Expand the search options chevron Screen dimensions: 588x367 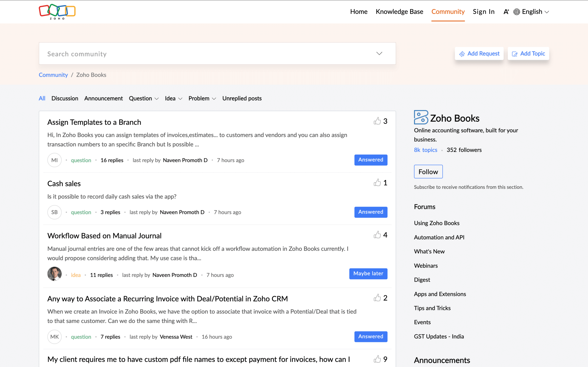click(379, 53)
